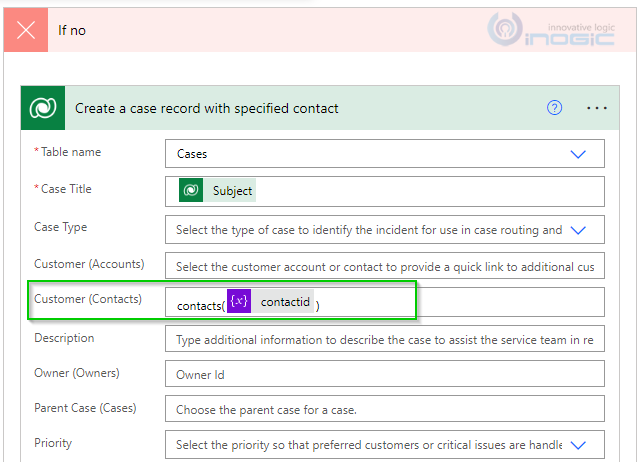This screenshot has height=462, width=644.
Task: Select the Subject dynamic content token
Action: tap(232, 191)
